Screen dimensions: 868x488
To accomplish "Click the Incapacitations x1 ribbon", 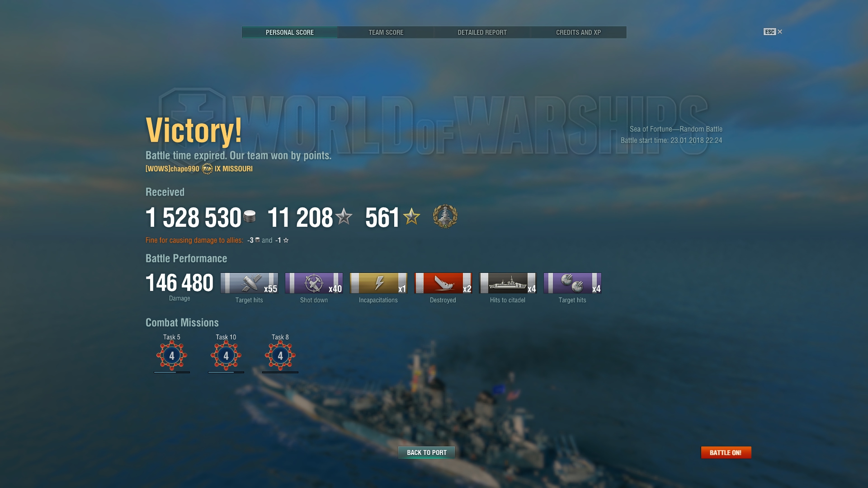I will (x=378, y=283).
